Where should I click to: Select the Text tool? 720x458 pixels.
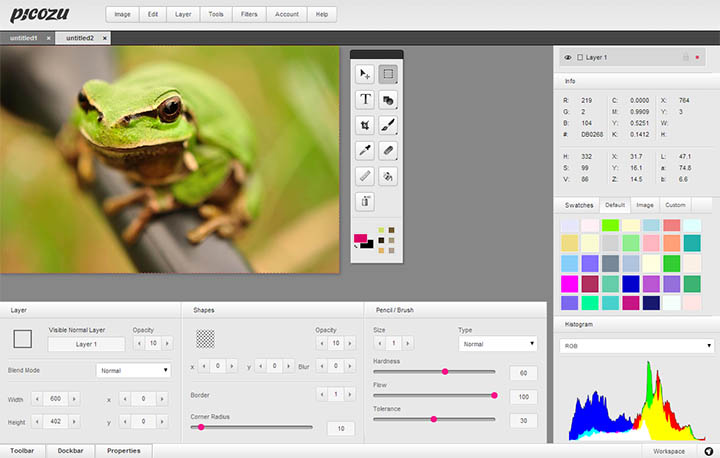365,99
